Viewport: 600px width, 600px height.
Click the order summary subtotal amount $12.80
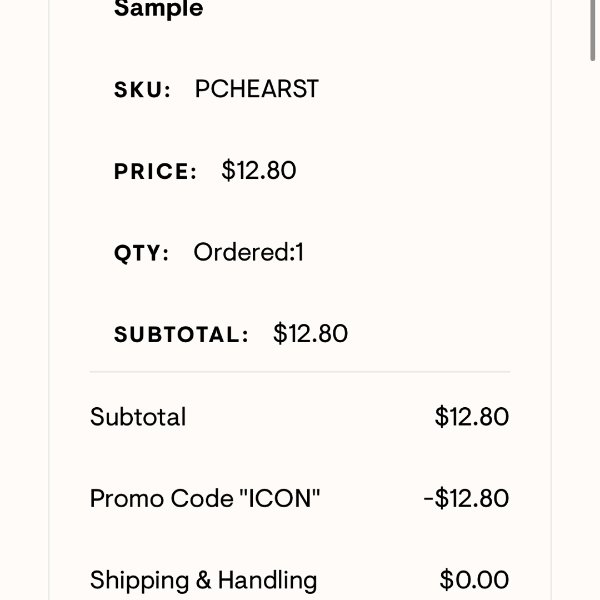tap(472, 416)
